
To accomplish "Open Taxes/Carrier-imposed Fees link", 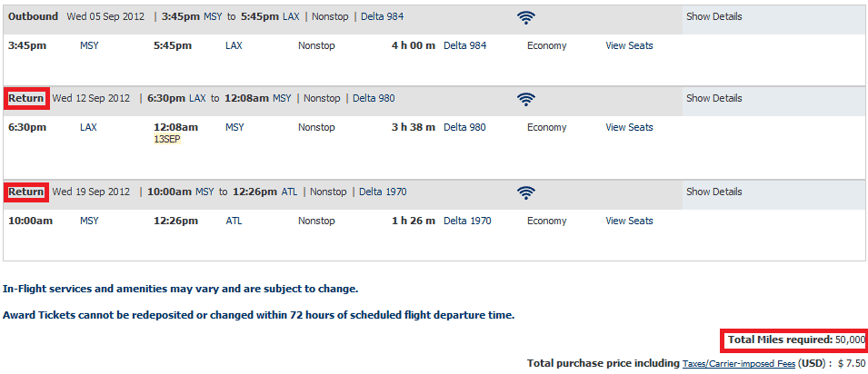I will click(x=738, y=363).
